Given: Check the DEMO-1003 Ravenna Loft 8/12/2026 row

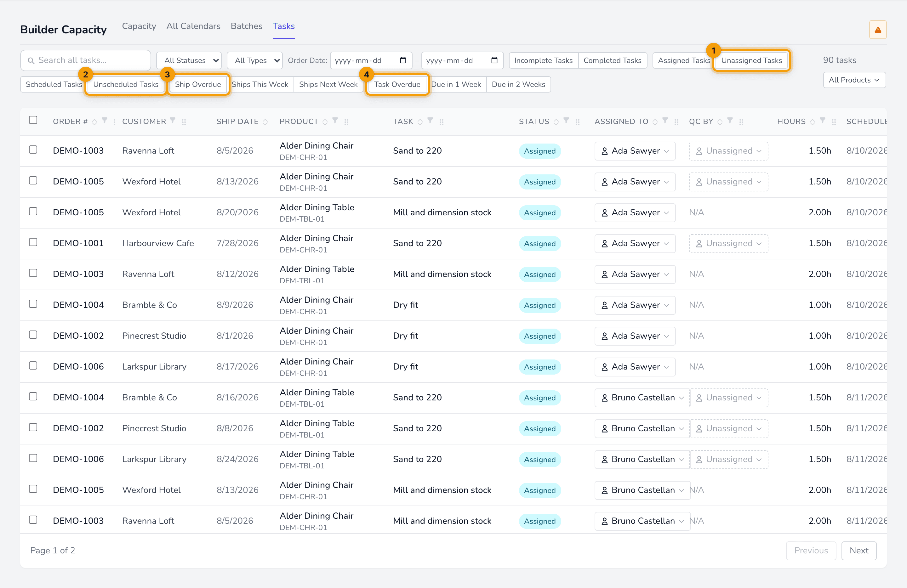Looking at the screenshot, I should pyautogui.click(x=33, y=273).
